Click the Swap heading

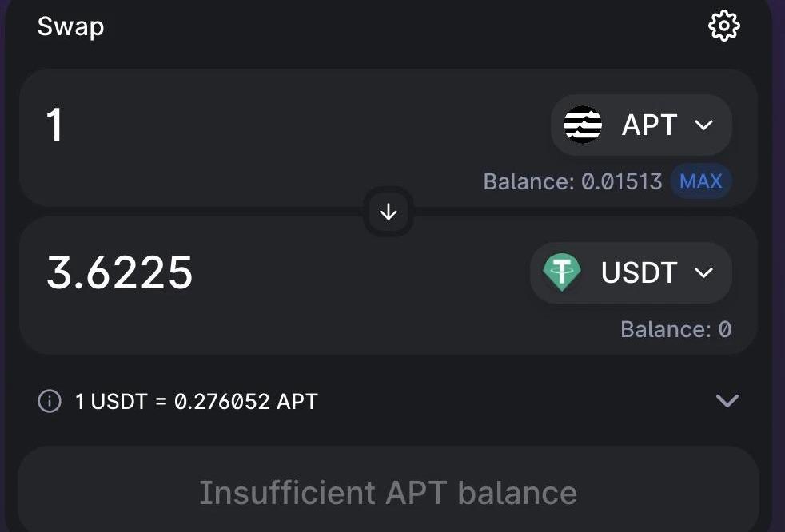(70, 26)
